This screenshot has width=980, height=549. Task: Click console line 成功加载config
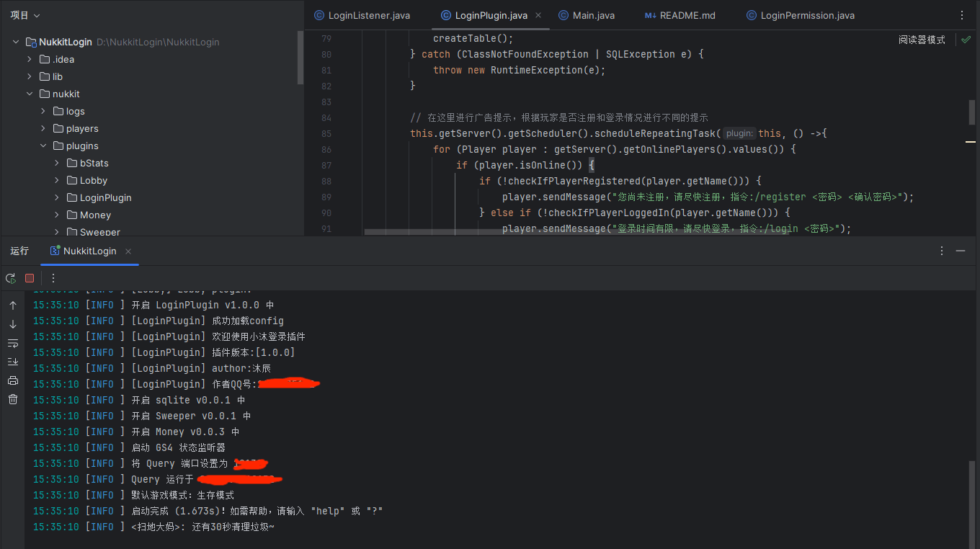point(159,321)
